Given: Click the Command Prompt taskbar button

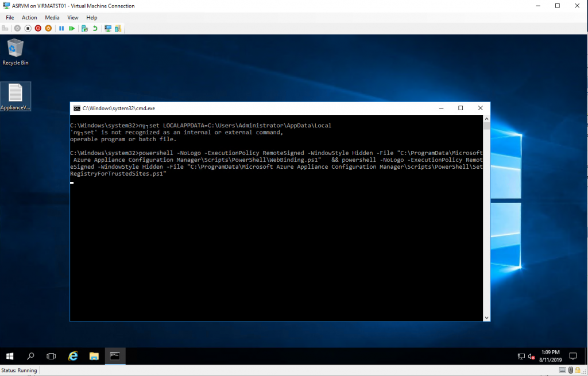Looking at the screenshot, I should [115, 356].
